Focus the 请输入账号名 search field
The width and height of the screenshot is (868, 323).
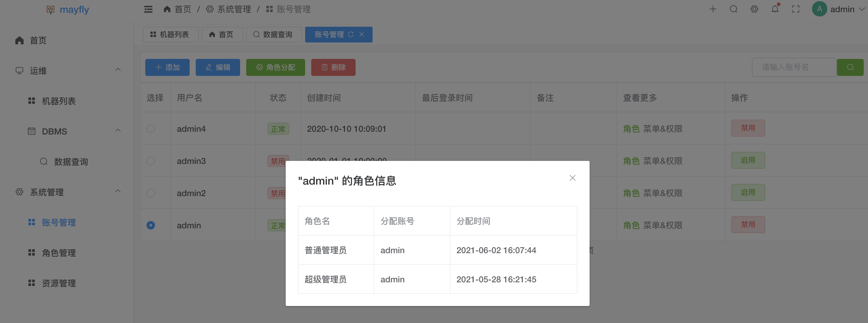[794, 67]
